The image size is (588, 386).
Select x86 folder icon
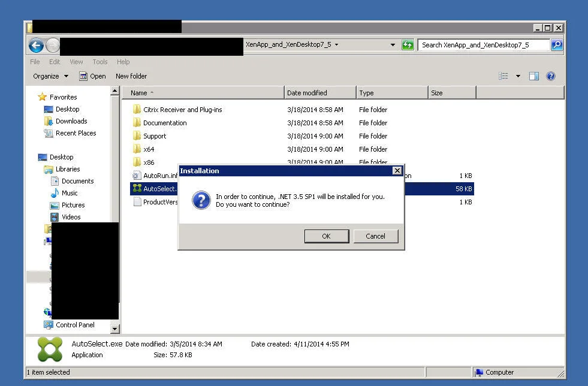137,162
